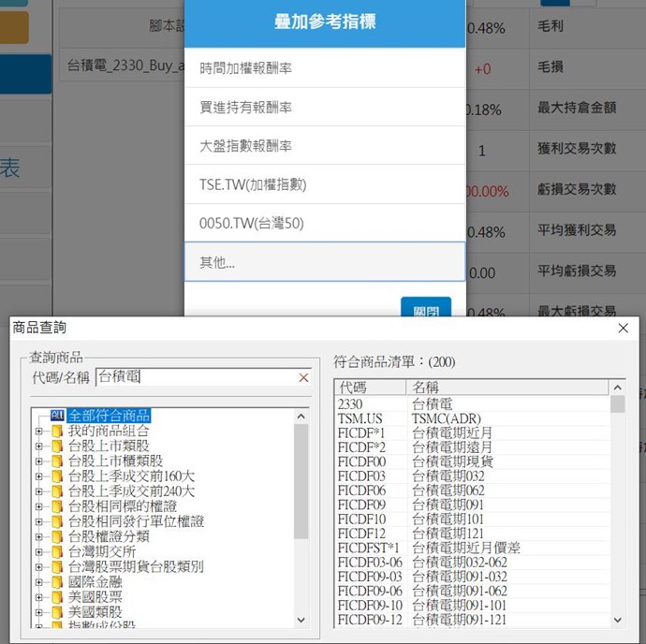Close the 商品查詢 dialog
The height and width of the screenshot is (644, 646).
tap(624, 328)
